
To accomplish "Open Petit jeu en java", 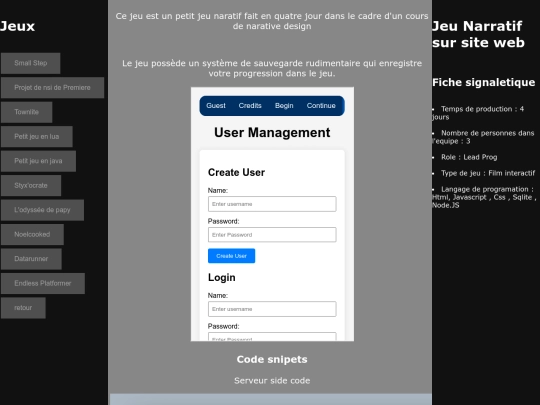I will pyautogui.click(x=38, y=161).
